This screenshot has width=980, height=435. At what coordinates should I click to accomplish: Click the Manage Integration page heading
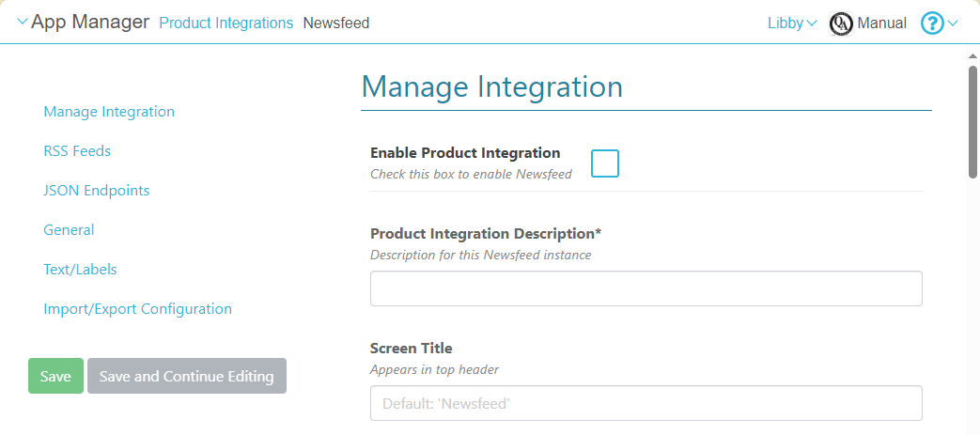[x=491, y=86]
